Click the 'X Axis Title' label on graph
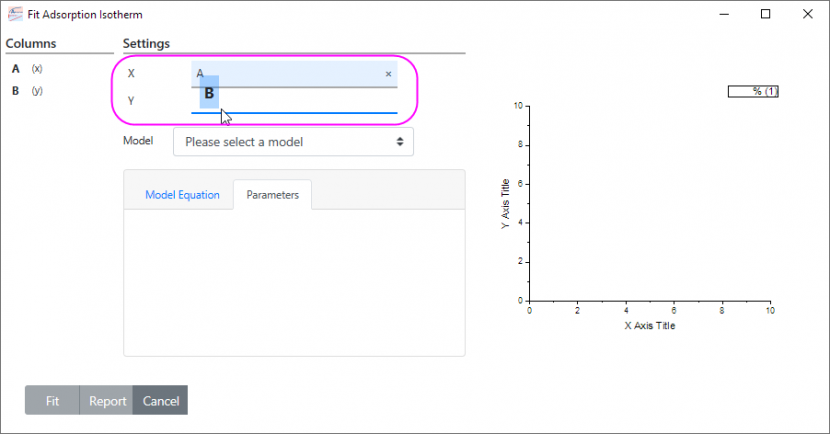The height and width of the screenshot is (434, 830). pos(649,326)
